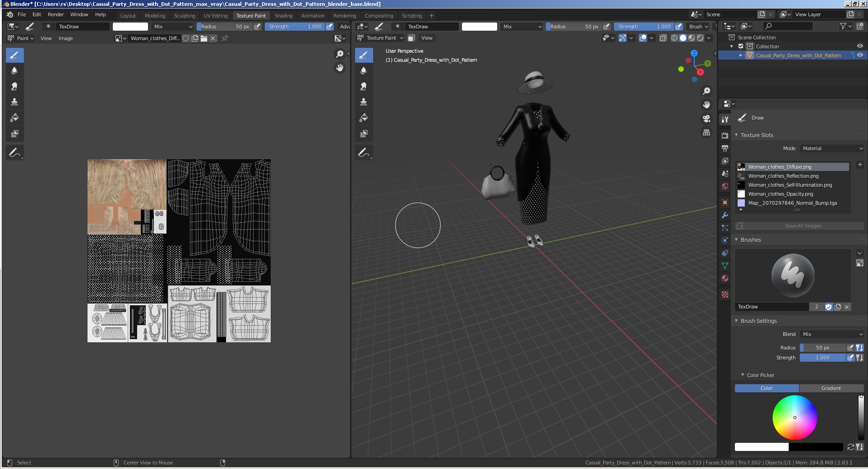Toggle X-ray in the 3D viewport header

click(663, 38)
